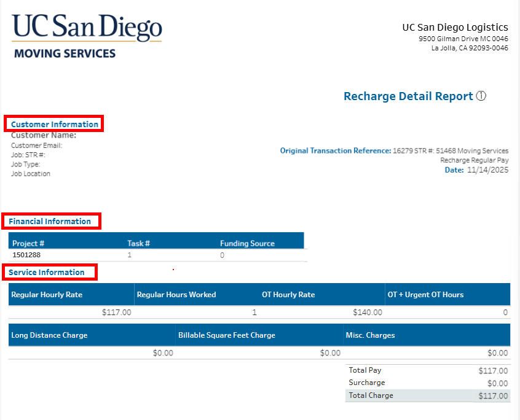Click the Funding Source column header
The width and height of the screenshot is (520, 420).
(x=248, y=243)
